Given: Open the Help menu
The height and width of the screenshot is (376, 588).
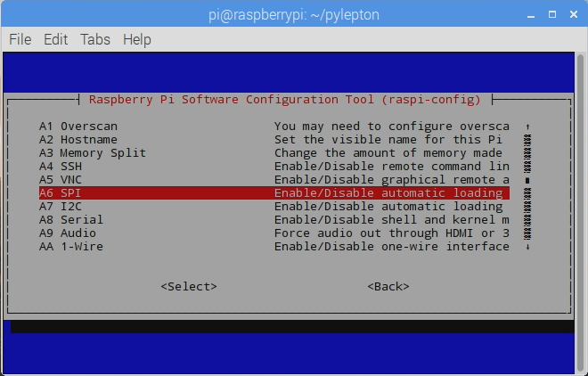Looking at the screenshot, I should [x=137, y=39].
